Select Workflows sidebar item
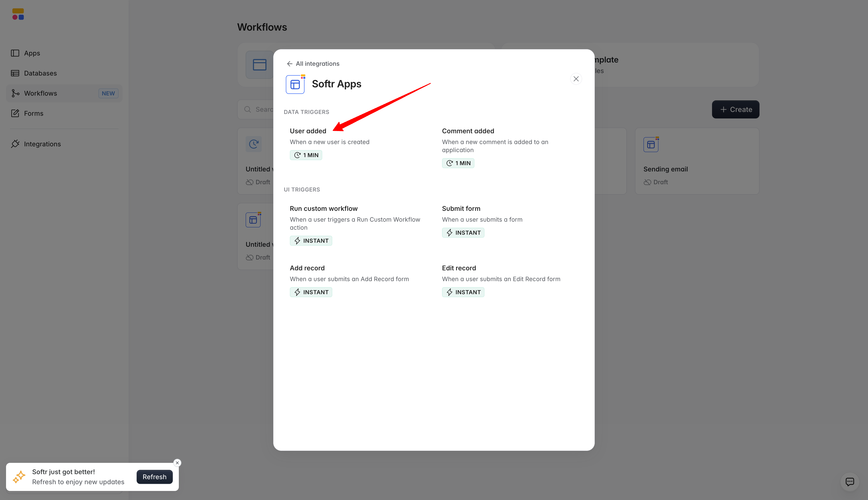868x500 pixels. coord(40,93)
